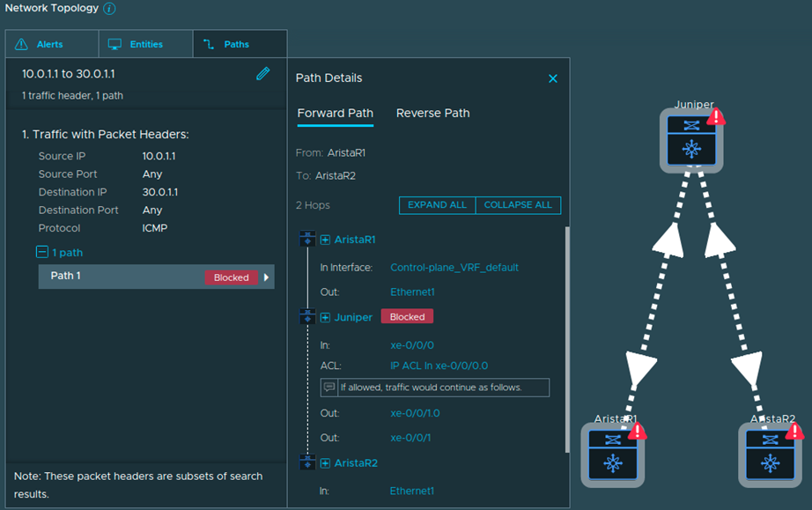Image resolution: width=812 pixels, height=510 pixels.
Task: Click the Blocked badge next to Juniper
Action: pyautogui.click(x=407, y=317)
